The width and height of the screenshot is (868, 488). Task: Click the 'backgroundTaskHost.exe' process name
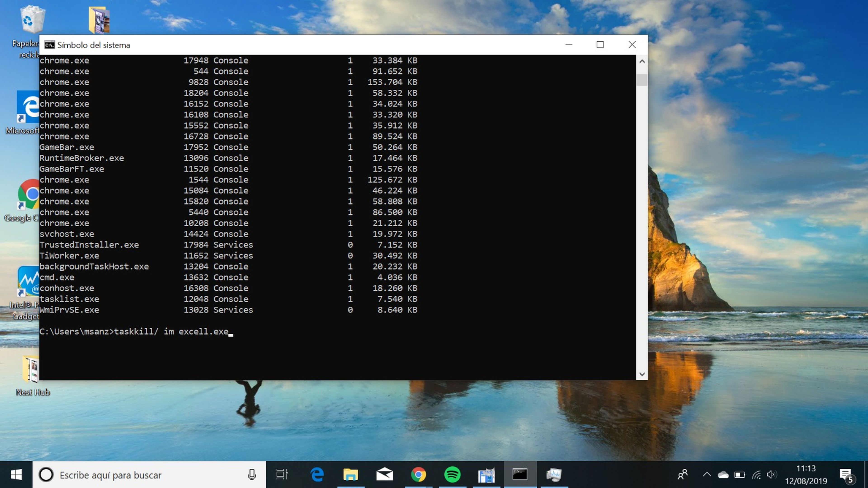tap(94, 266)
